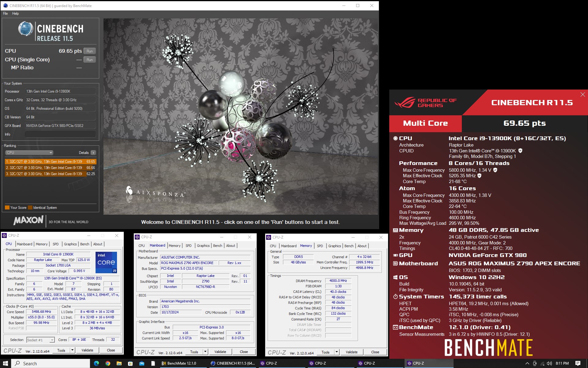Image resolution: width=588 pixels, height=368 pixels.
Task: Click the Info text field in Your System
Action: point(60,134)
